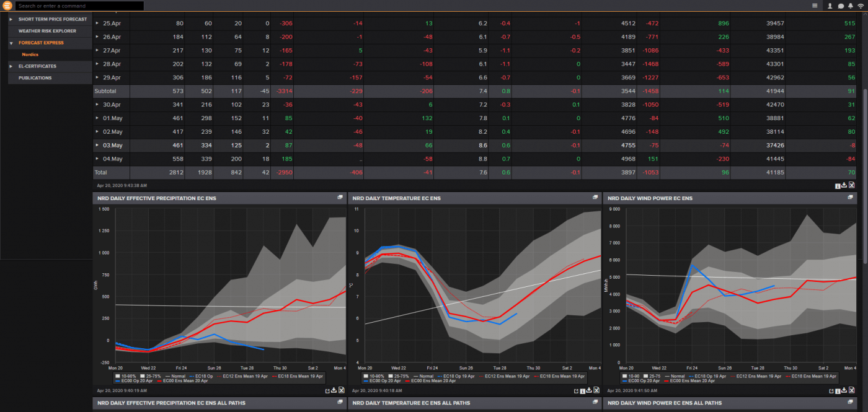Click the Publications sidebar entry
The image size is (868, 412).
(35, 77)
